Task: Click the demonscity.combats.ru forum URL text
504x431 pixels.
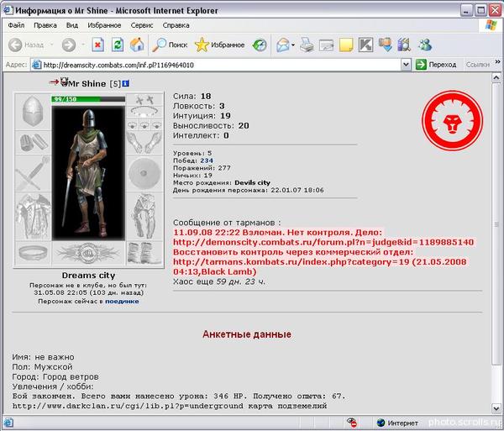Action: click(323, 242)
